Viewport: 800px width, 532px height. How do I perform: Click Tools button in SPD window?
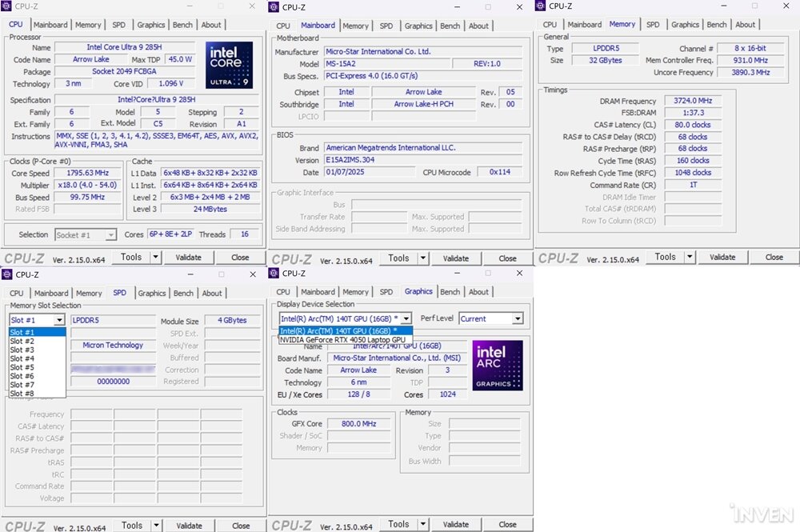click(132, 526)
